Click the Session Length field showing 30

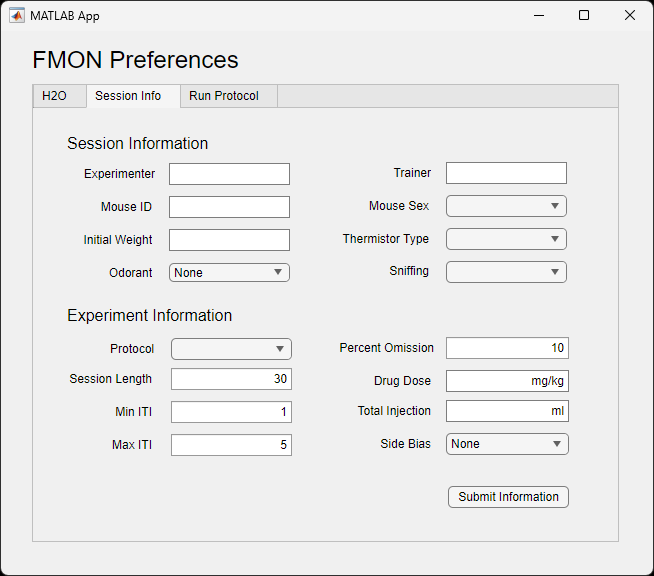pos(231,379)
